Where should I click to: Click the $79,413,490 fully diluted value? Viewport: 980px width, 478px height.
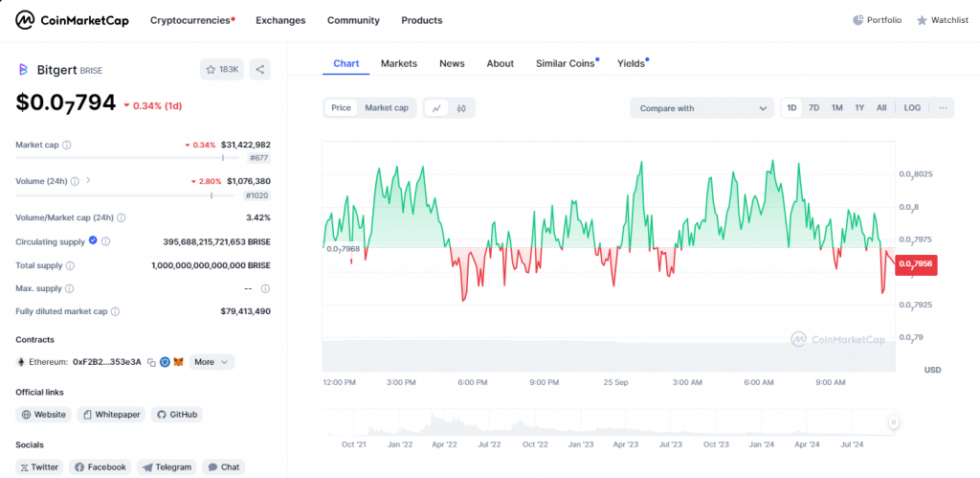pos(246,311)
